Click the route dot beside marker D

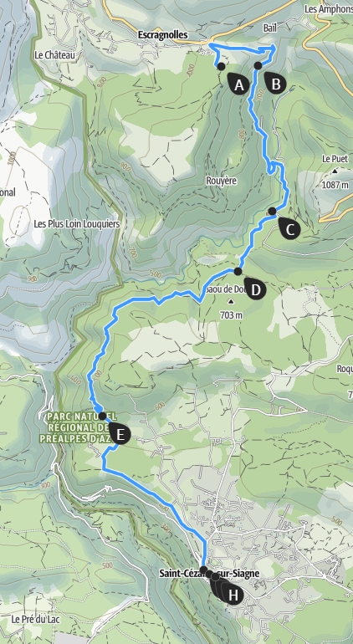click(238, 271)
